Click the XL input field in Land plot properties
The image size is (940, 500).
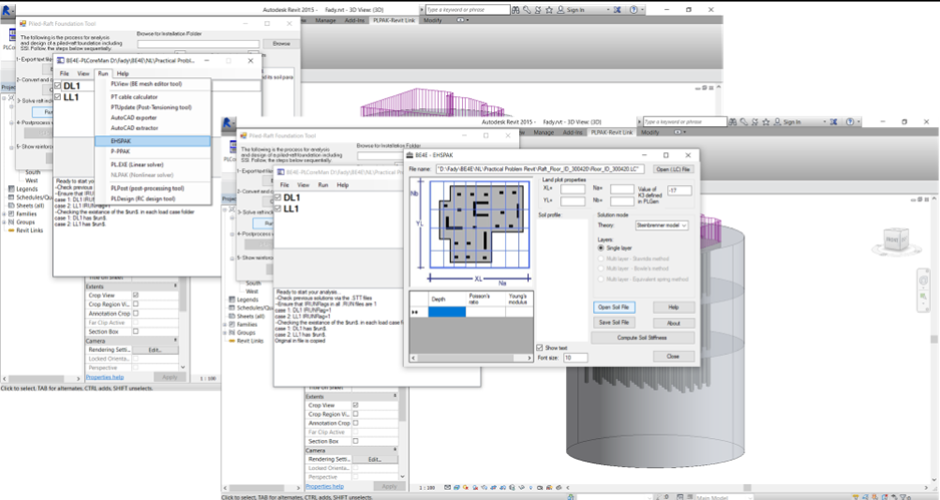[573, 189]
